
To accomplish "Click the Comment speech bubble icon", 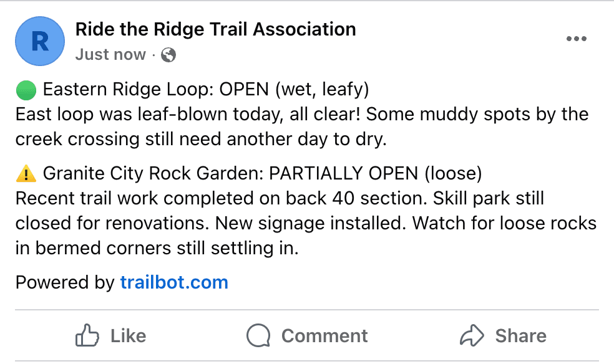I will pyautogui.click(x=258, y=337).
